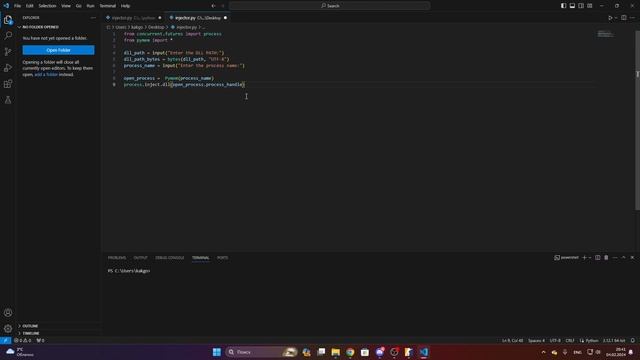Change the UTF-8 encoding setting
This screenshot has width=640, height=360.
click(x=555, y=340)
